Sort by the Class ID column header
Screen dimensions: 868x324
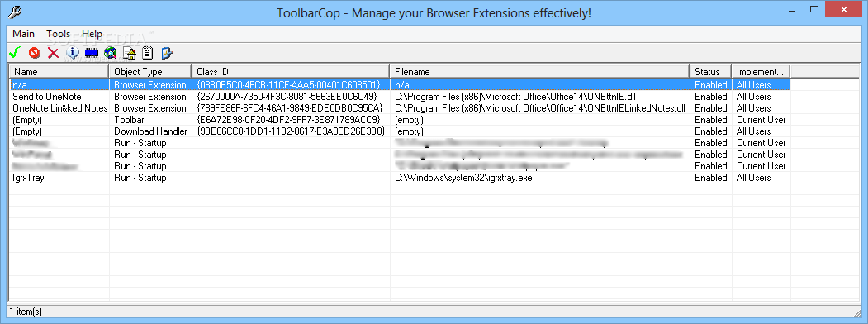coord(291,71)
